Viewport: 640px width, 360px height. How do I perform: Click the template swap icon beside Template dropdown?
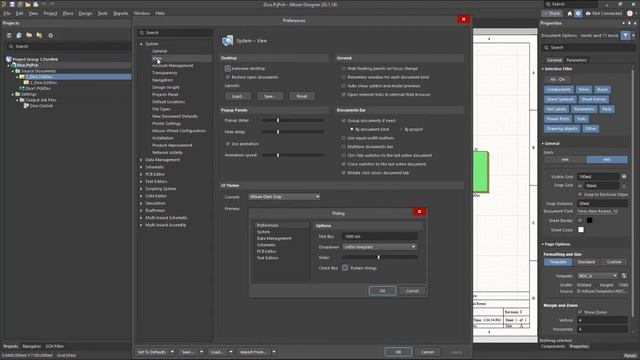coord(624,276)
